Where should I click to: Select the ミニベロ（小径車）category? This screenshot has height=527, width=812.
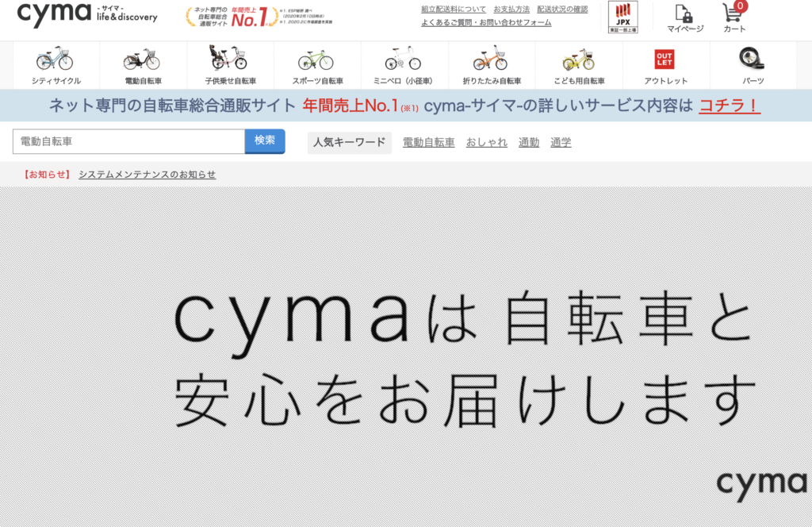point(404,65)
